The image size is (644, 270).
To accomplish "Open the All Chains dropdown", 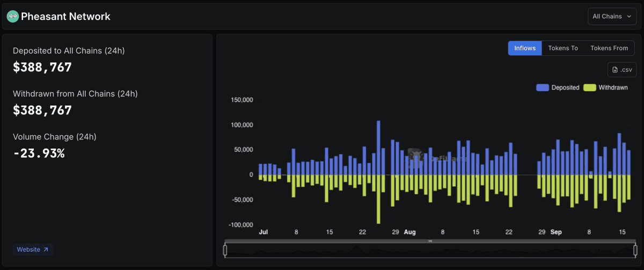I will (x=612, y=17).
